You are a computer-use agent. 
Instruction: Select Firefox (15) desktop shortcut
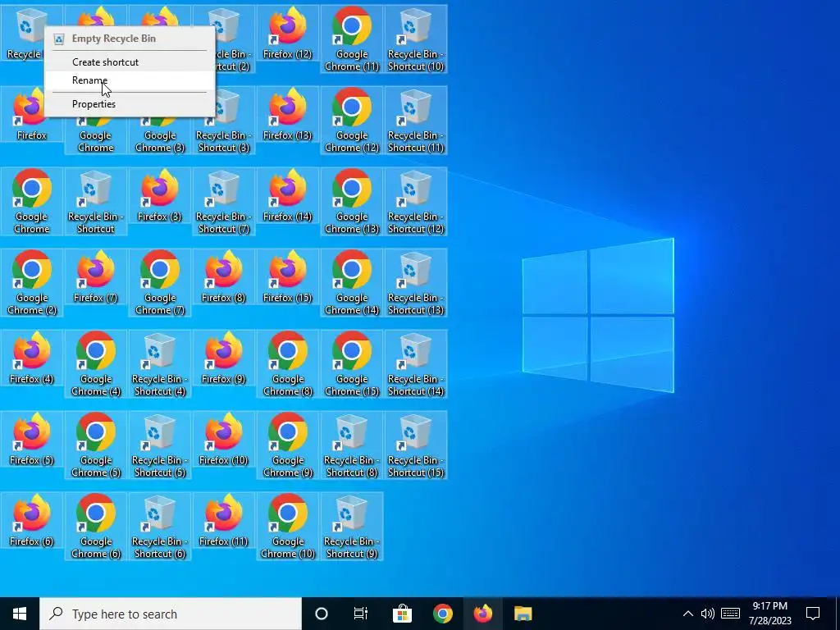tap(288, 277)
